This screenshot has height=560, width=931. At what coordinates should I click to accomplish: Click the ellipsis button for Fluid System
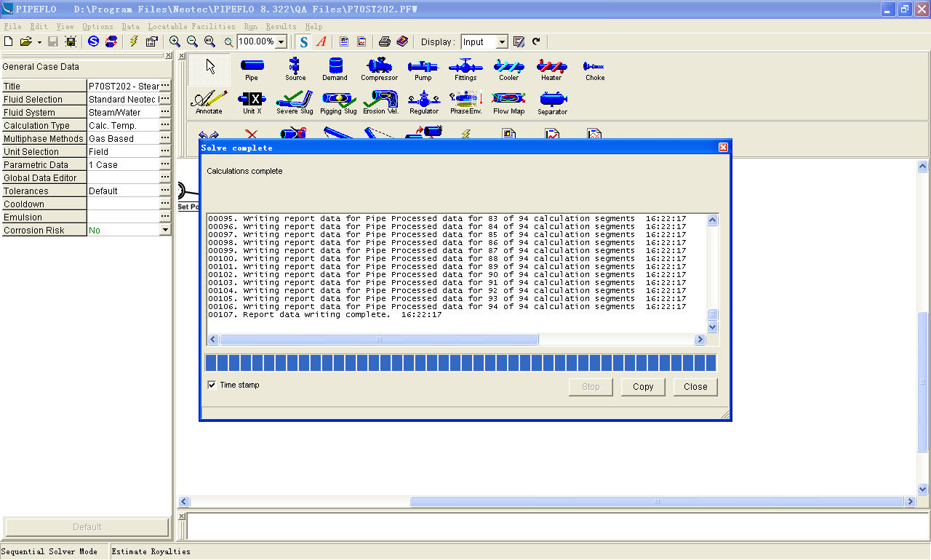[165, 112]
